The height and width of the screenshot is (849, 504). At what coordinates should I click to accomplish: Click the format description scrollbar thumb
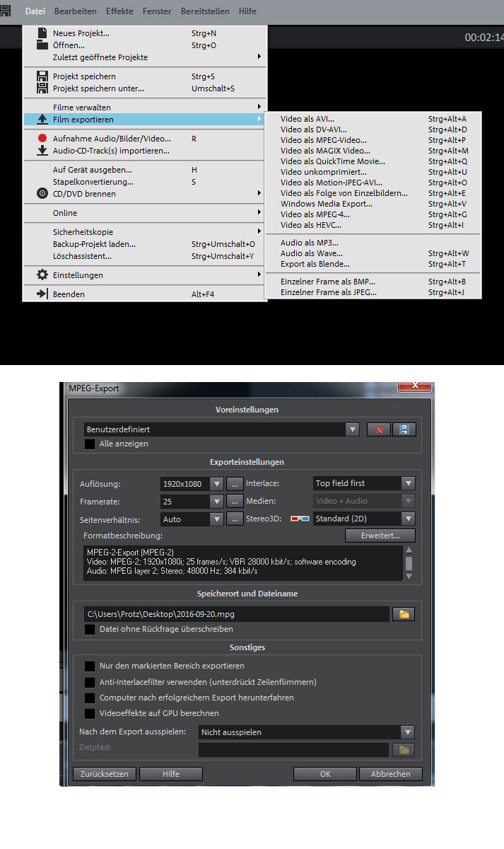coord(408,563)
